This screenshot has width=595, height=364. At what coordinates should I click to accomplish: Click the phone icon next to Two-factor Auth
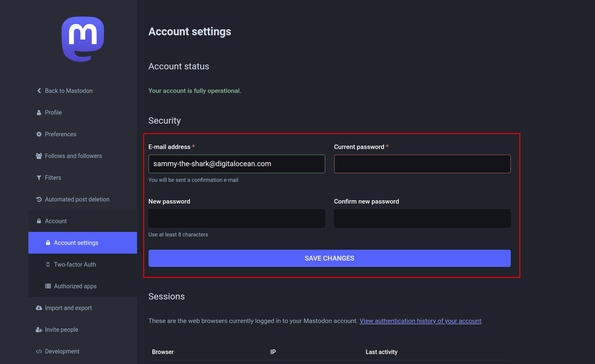coord(48,264)
